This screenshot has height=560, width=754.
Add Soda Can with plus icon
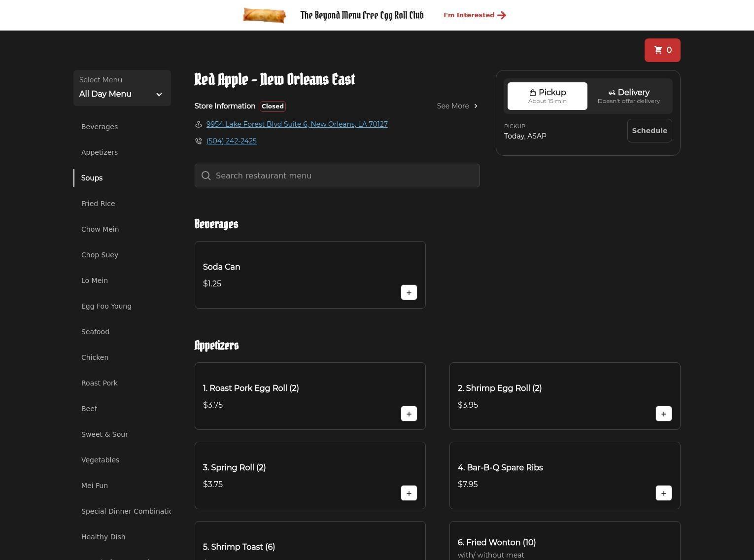tap(409, 292)
